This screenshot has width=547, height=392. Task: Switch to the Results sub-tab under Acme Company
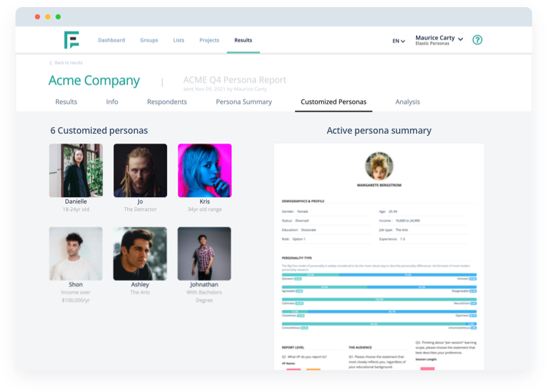coord(67,102)
